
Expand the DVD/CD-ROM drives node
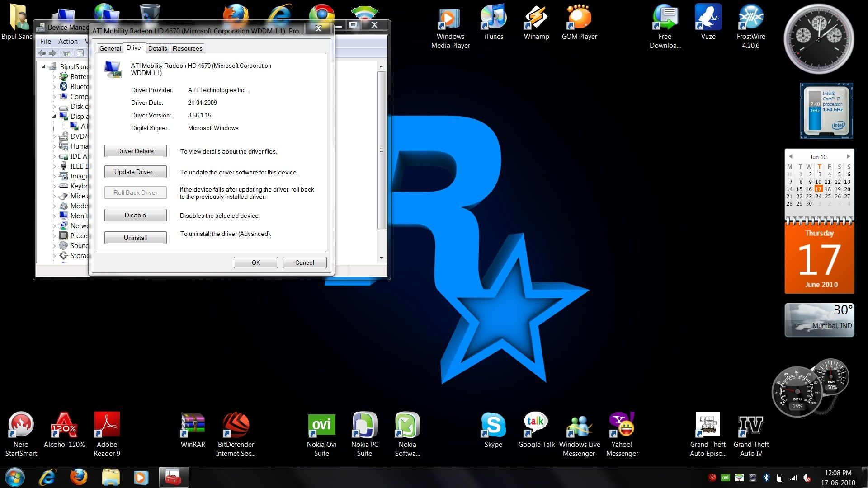coord(54,136)
